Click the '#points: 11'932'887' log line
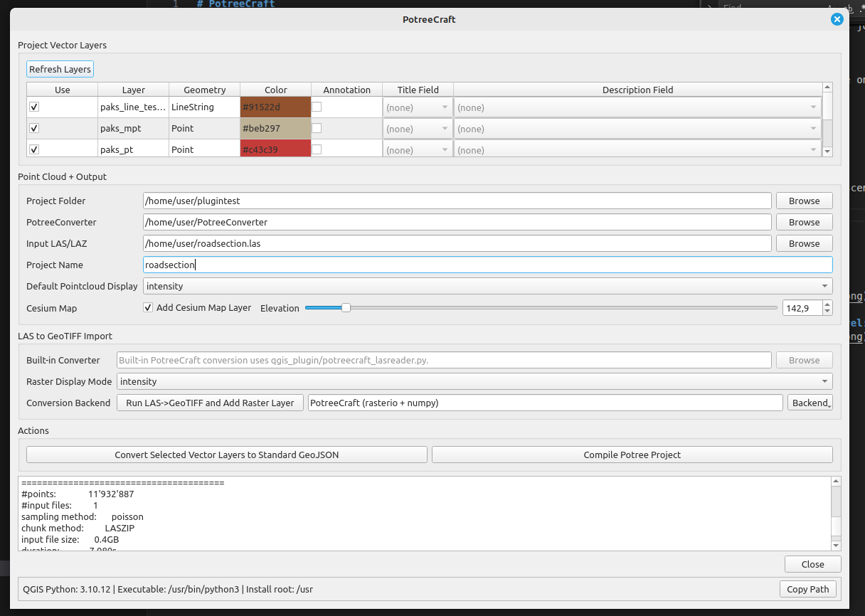Image resolution: width=865 pixels, height=616 pixels. pos(78,494)
